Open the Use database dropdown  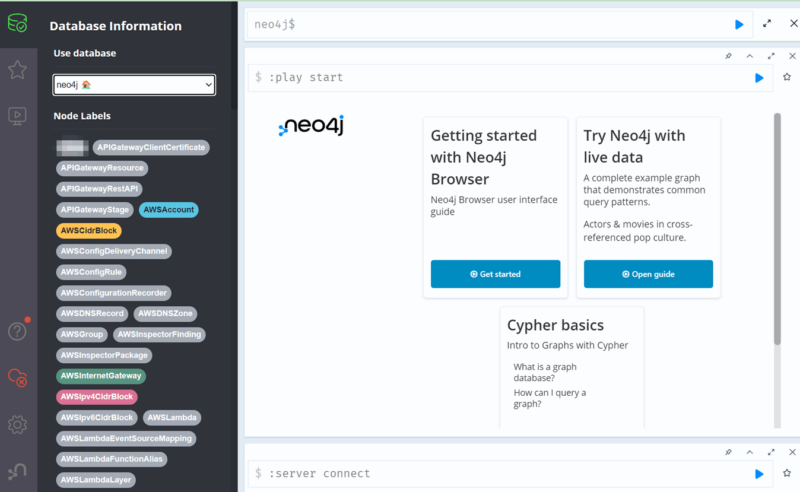click(x=134, y=85)
